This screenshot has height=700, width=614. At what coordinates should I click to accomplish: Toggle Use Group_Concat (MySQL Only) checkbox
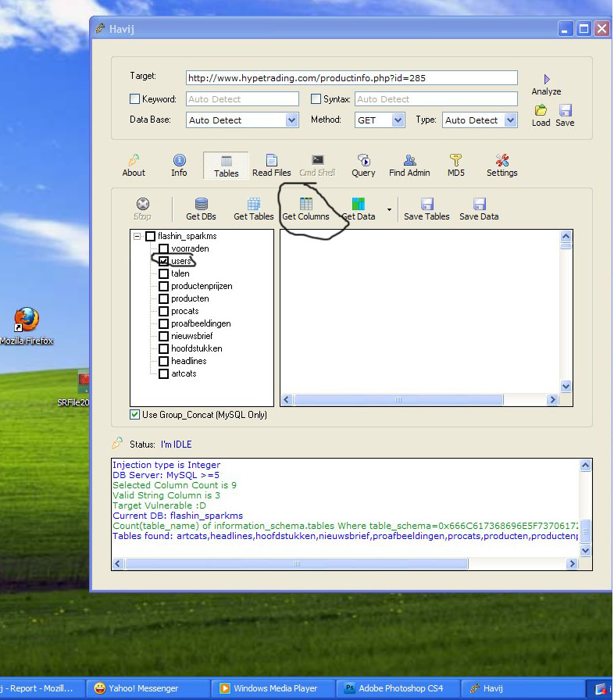[134, 415]
